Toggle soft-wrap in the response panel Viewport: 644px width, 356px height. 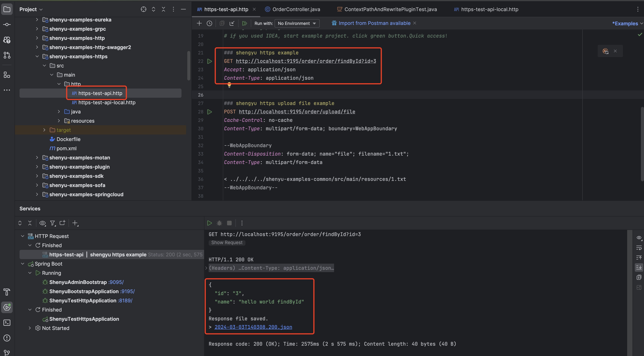[x=639, y=248]
